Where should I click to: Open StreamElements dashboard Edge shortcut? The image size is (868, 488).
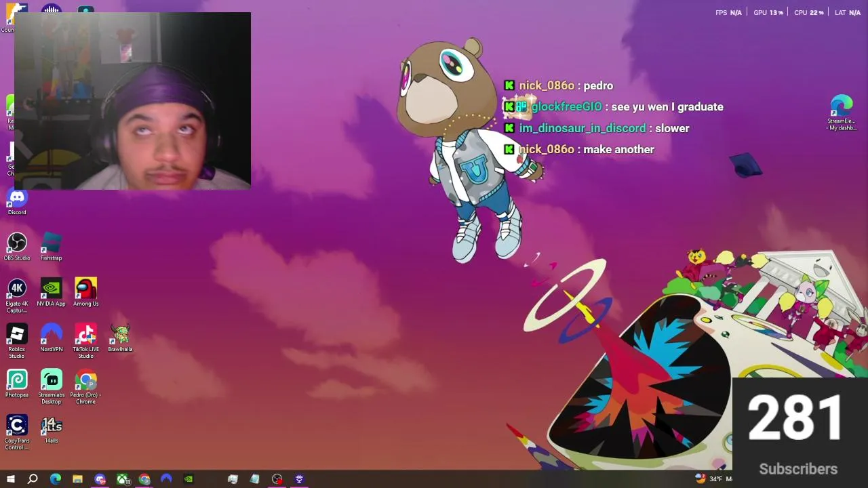click(842, 113)
